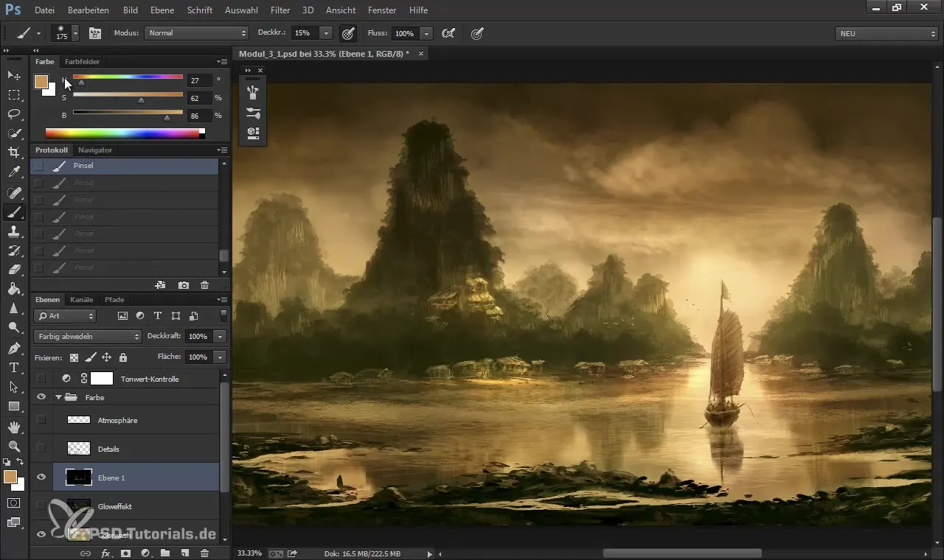Select the Path Selection tool
944x560 pixels.
click(13, 386)
